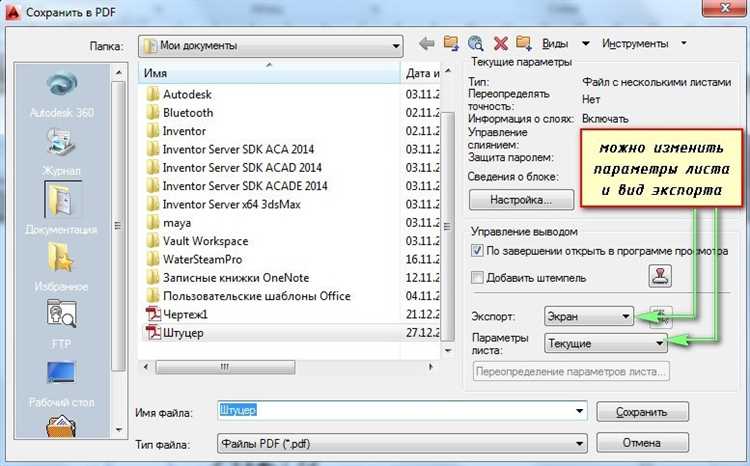The width and height of the screenshot is (750, 466).
Task: Open the Журнал history location
Action: pos(62,152)
